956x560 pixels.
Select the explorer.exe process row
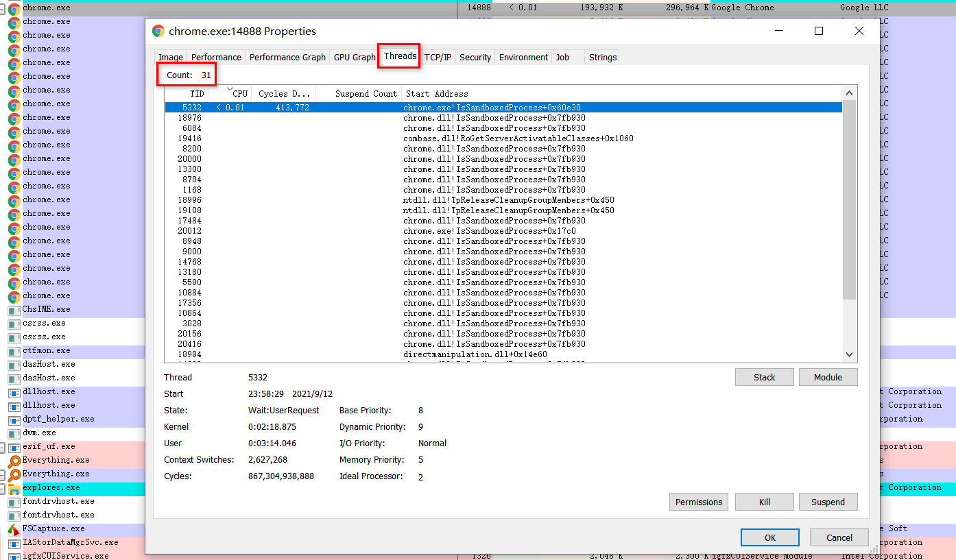(x=73, y=488)
